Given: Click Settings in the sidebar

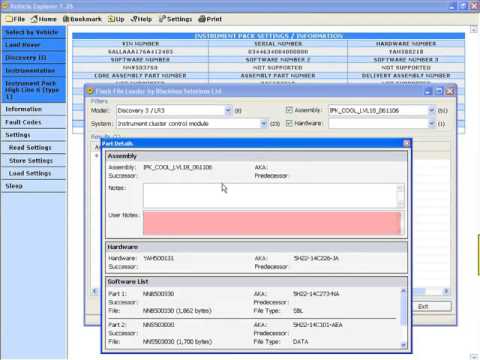Looking at the screenshot, I should click(33, 135).
